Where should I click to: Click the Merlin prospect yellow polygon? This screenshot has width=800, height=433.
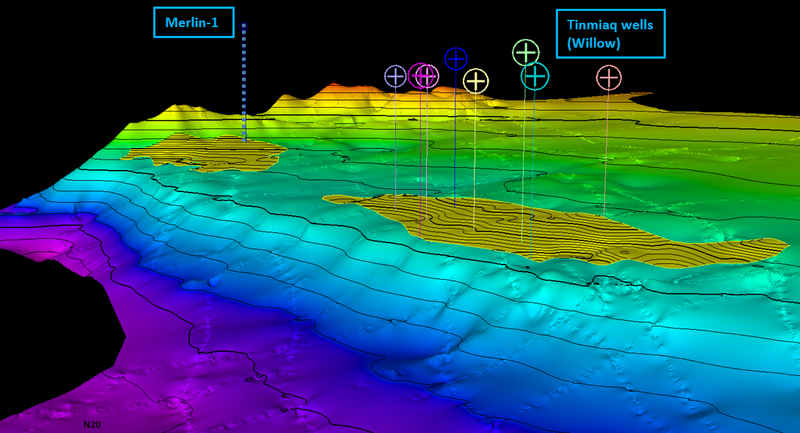point(204,152)
